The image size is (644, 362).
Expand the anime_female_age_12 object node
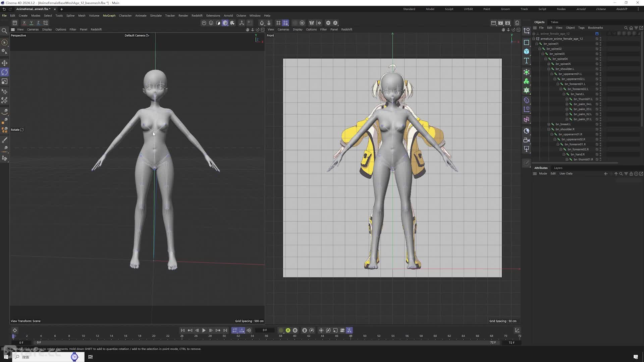[x=534, y=34]
